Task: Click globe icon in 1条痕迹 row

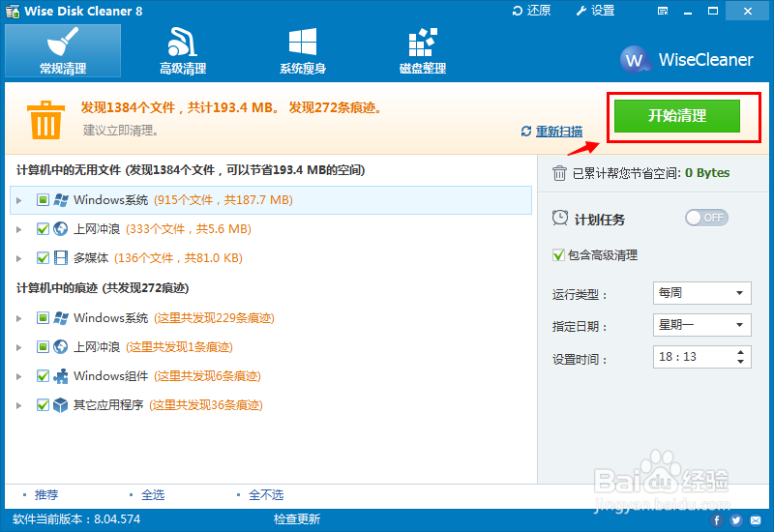Action: 61,347
